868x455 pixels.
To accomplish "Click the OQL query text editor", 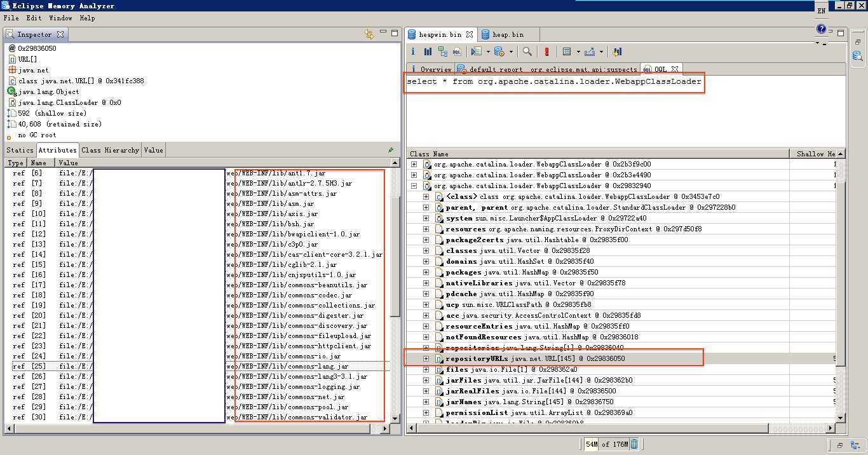I will tap(626, 111).
